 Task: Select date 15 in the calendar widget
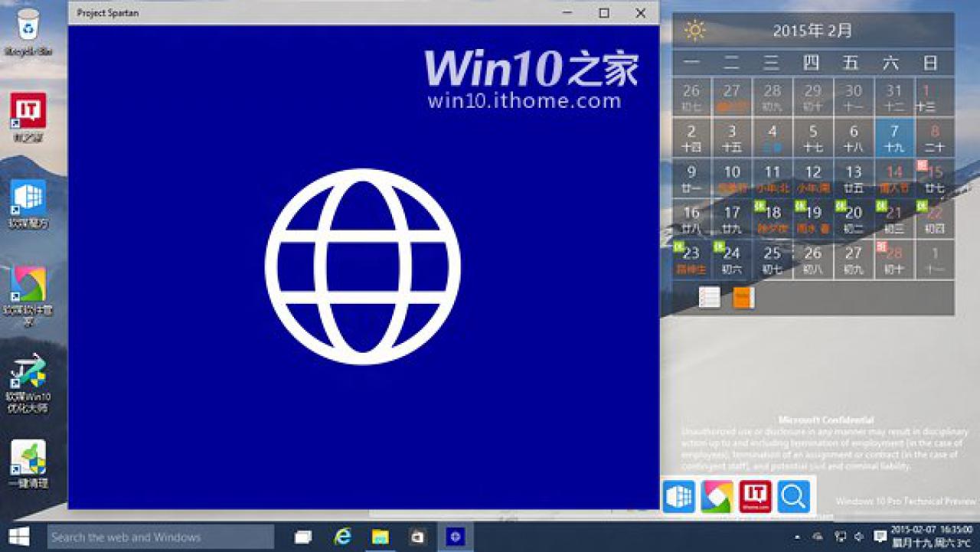(x=935, y=178)
